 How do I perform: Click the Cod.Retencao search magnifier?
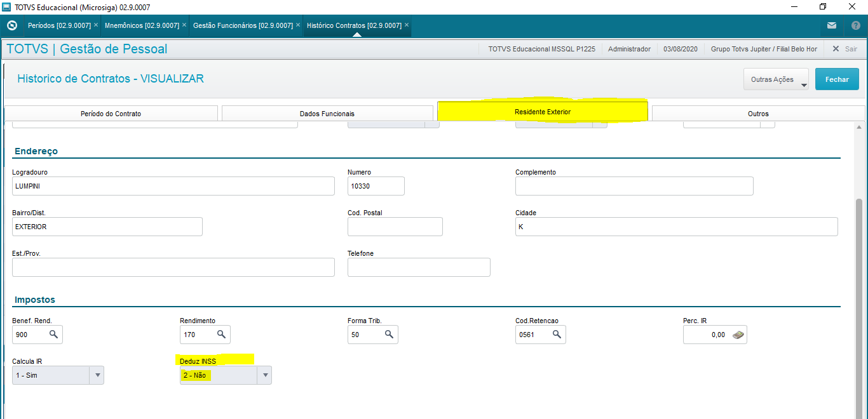557,335
